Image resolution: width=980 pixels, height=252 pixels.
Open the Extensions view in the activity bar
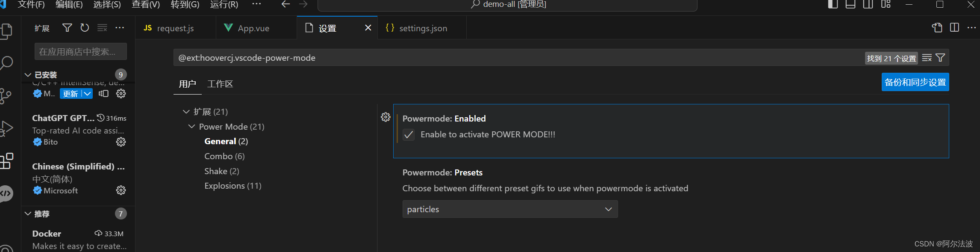(7, 161)
